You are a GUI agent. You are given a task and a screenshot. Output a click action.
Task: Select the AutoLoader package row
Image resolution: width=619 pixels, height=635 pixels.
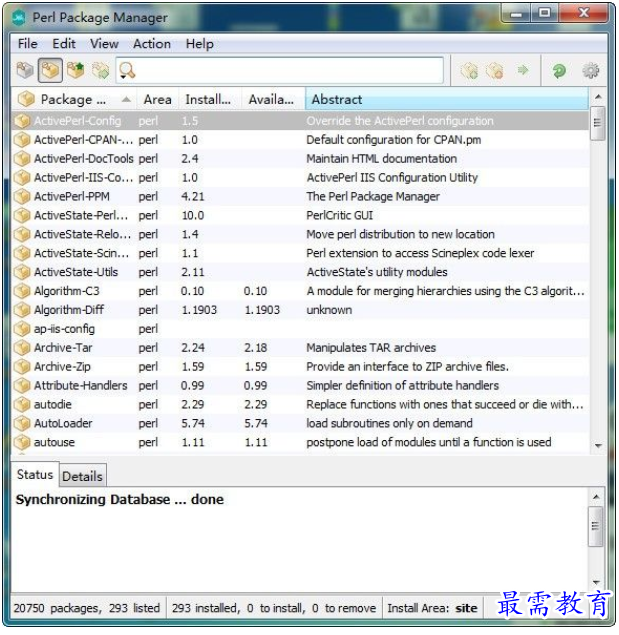(x=300, y=423)
